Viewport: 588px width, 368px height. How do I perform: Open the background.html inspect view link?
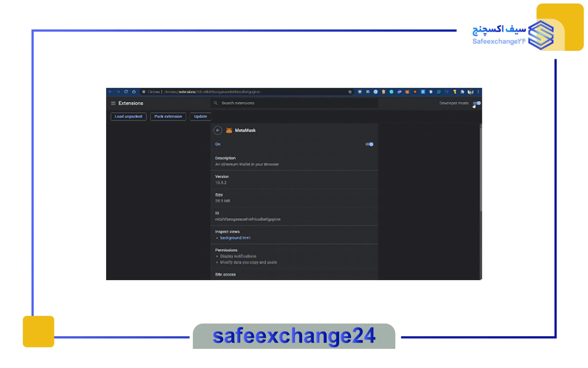coord(235,238)
